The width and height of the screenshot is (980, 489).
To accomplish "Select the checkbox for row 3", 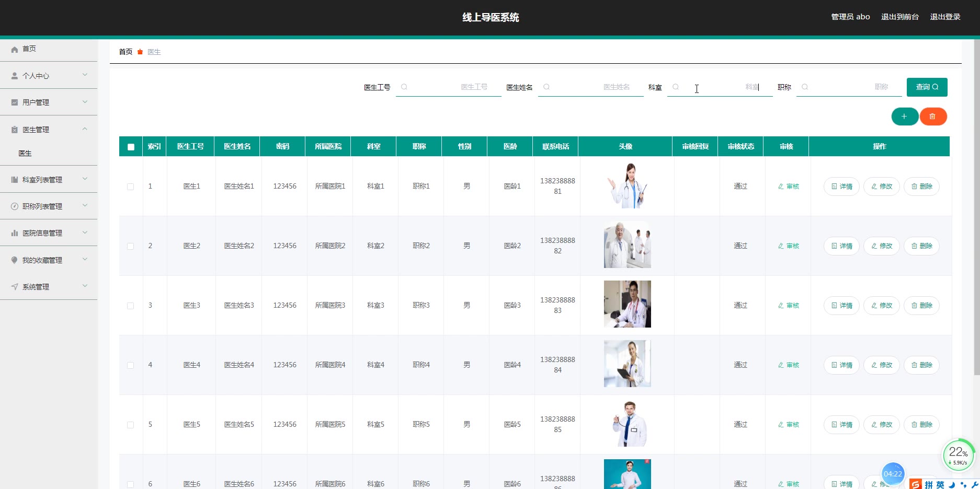I will click(131, 306).
